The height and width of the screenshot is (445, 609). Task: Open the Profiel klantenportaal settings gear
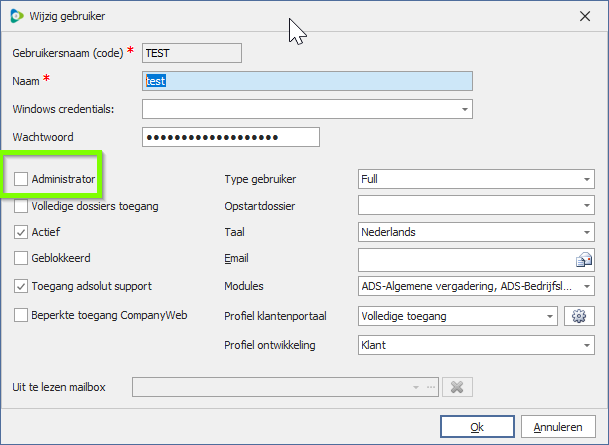[x=577, y=316]
